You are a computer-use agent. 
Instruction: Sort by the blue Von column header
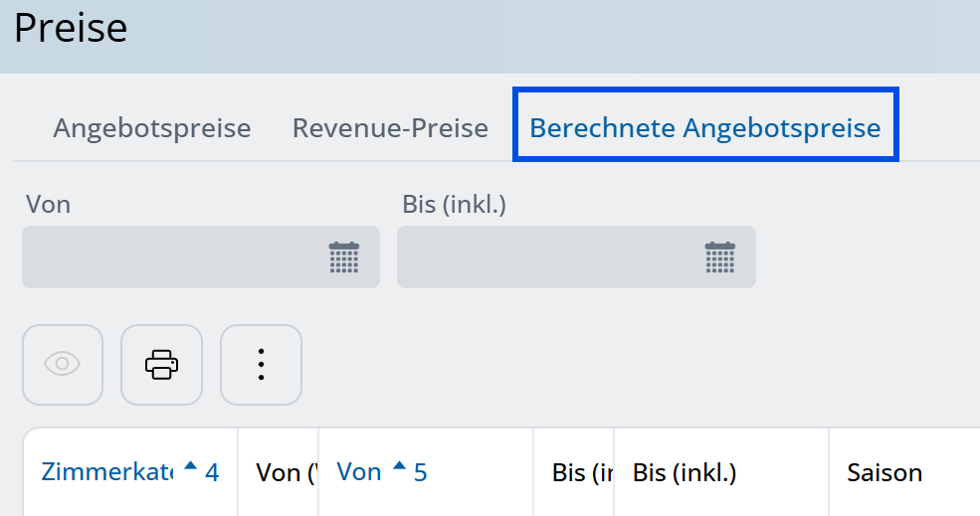click(359, 472)
